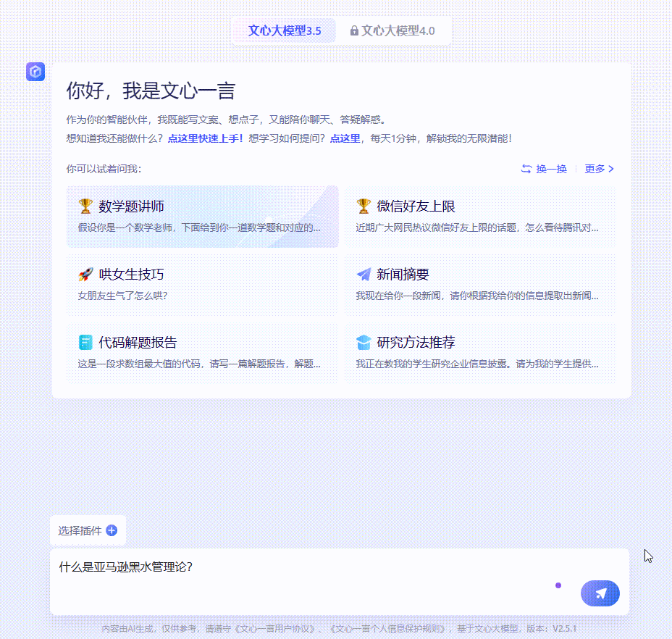Viewport: 672px width, 639px height.
Task: Click the 我现在给你一段新闻 description text
Action: coord(477,296)
